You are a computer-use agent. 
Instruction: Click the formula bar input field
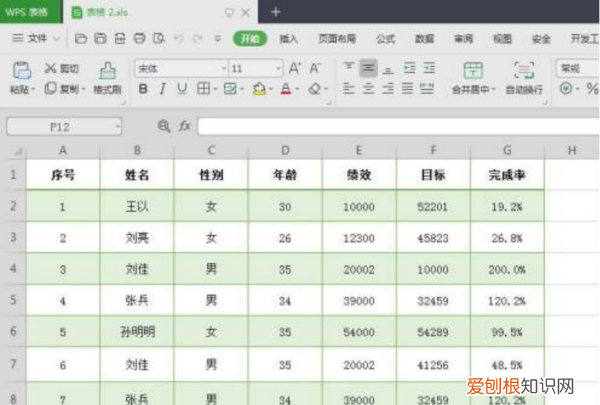point(398,126)
